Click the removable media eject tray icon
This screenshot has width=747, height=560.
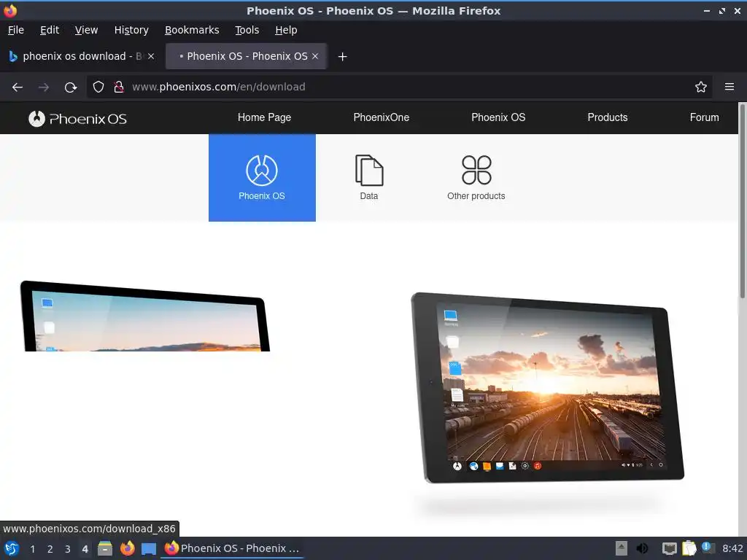pyautogui.click(x=622, y=548)
